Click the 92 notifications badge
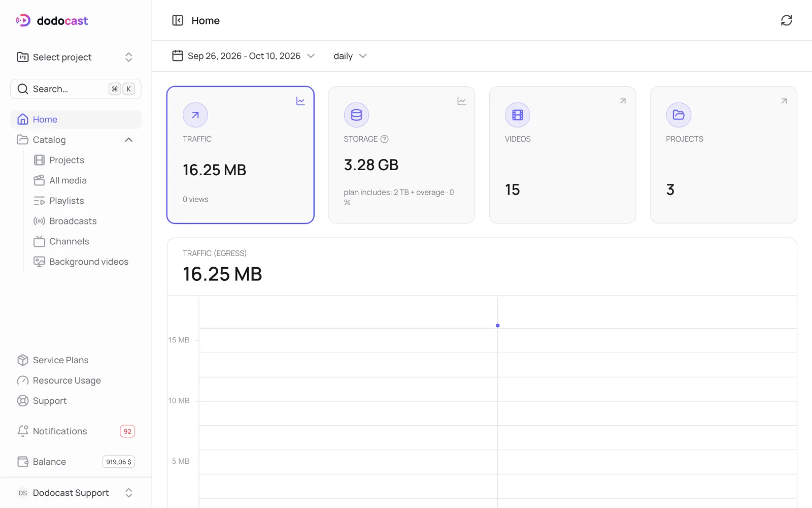 coord(127,431)
